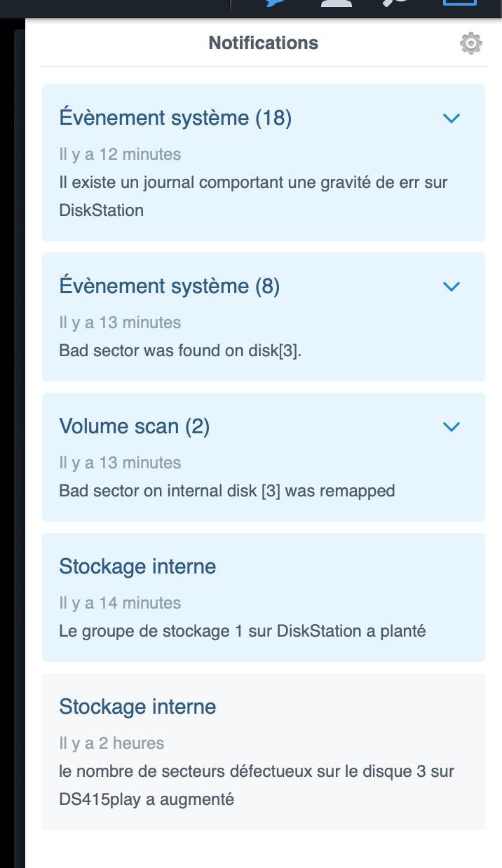Open the user account icon in the taskbar
This screenshot has width=502, height=868.
coord(337,3)
